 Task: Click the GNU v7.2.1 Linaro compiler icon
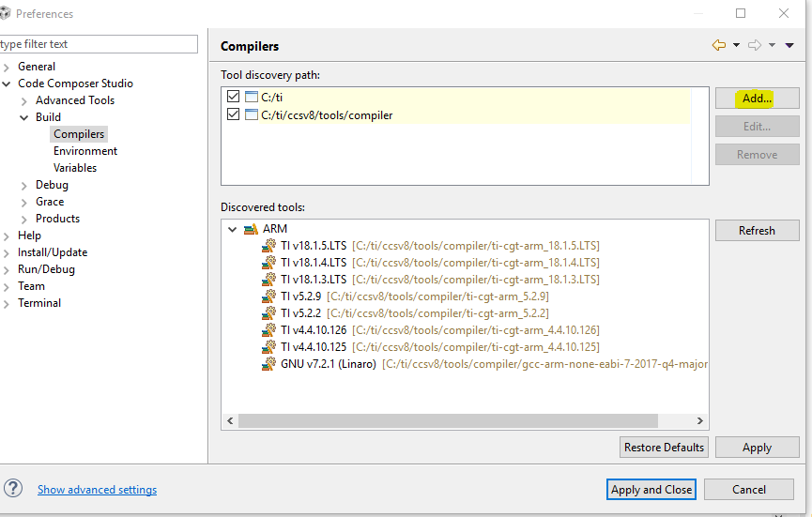click(269, 364)
